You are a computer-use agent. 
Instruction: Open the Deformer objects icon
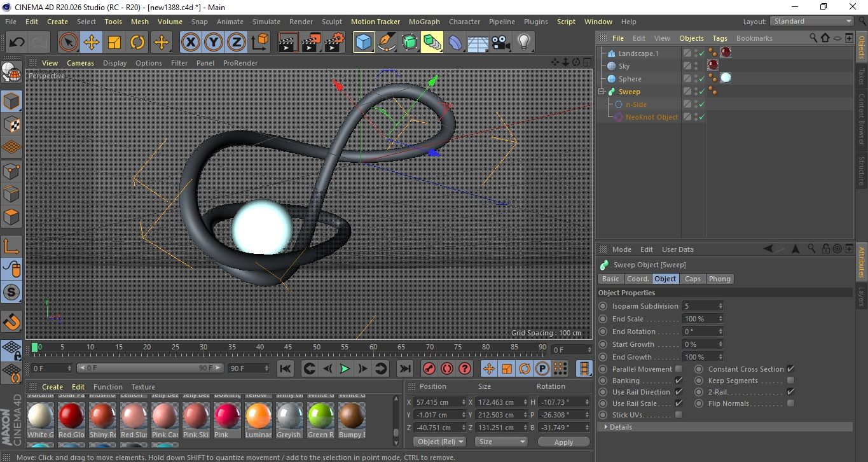tap(455, 43)
